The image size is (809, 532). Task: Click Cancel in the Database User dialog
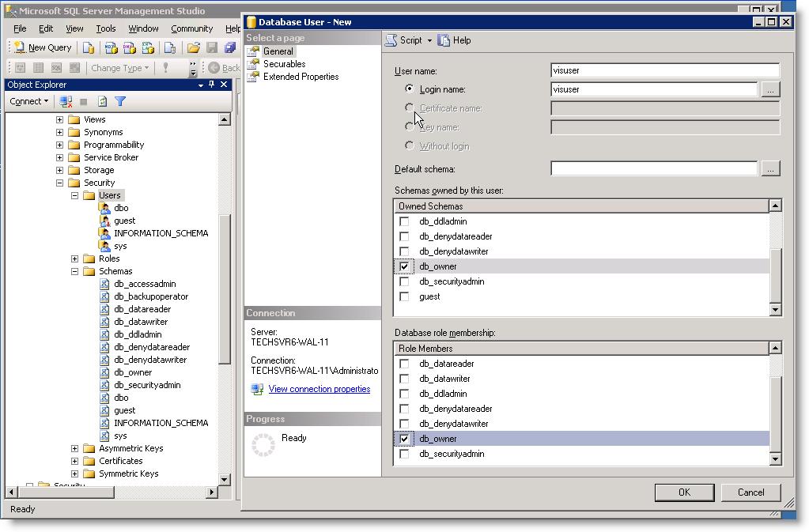(750, 492)
